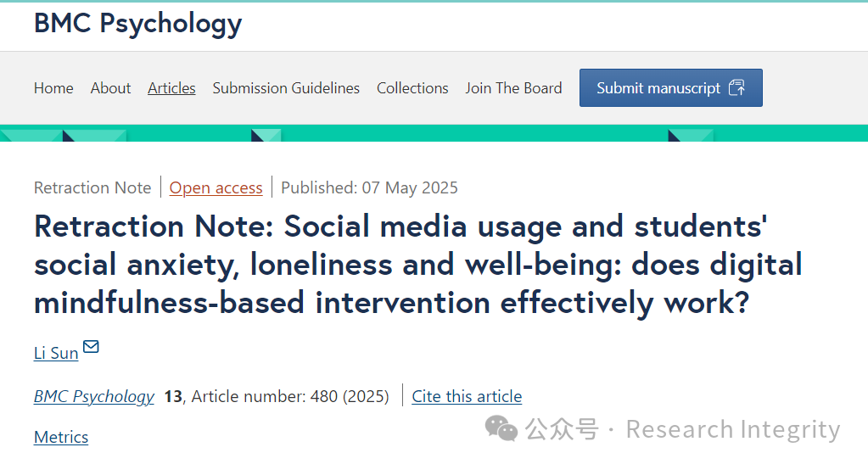Click the email envelope icon beside Li Sun
868x464 pixels.
click(x=91, y=347)
